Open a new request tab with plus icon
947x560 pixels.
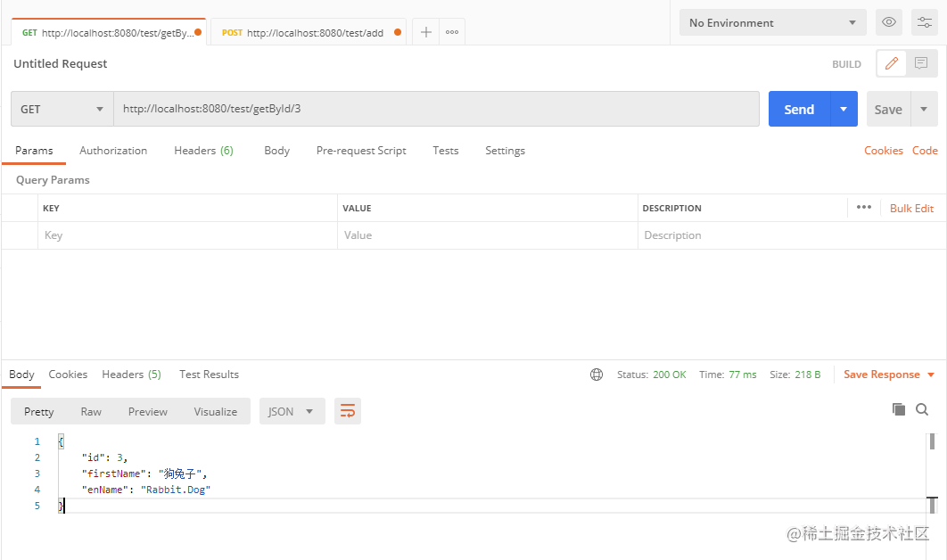click(425, 32)
